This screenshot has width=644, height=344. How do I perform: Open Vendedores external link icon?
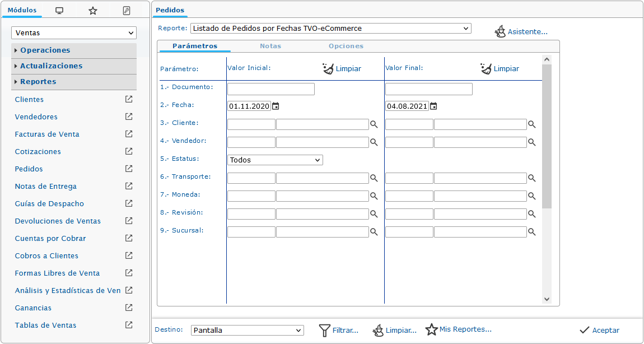[129, 117]
